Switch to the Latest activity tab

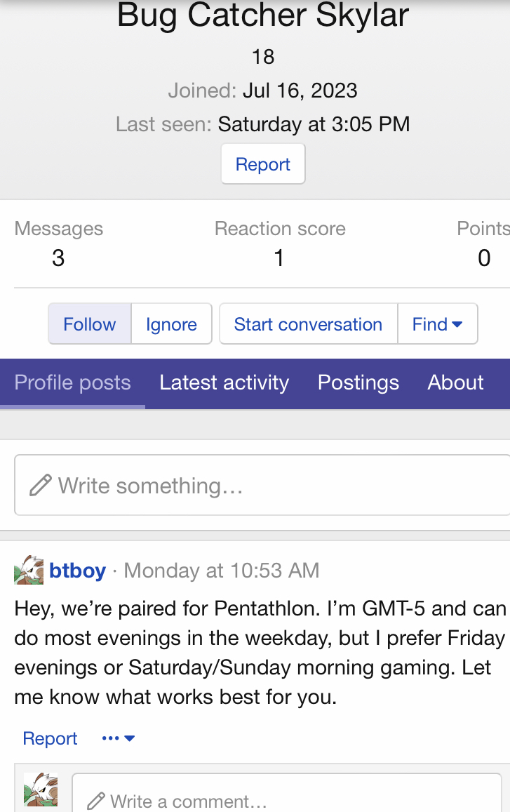click(224, 382)
